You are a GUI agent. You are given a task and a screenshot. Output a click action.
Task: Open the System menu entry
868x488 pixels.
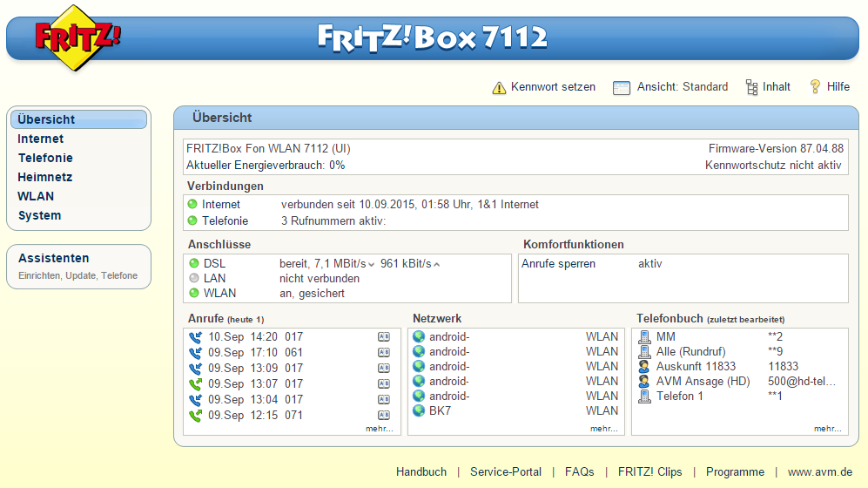point(39,215)
